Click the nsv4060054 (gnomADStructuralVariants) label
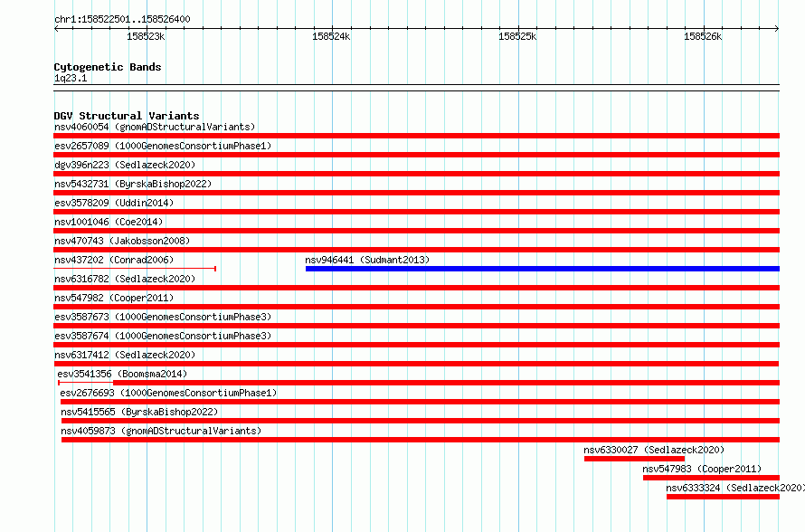 155,127
